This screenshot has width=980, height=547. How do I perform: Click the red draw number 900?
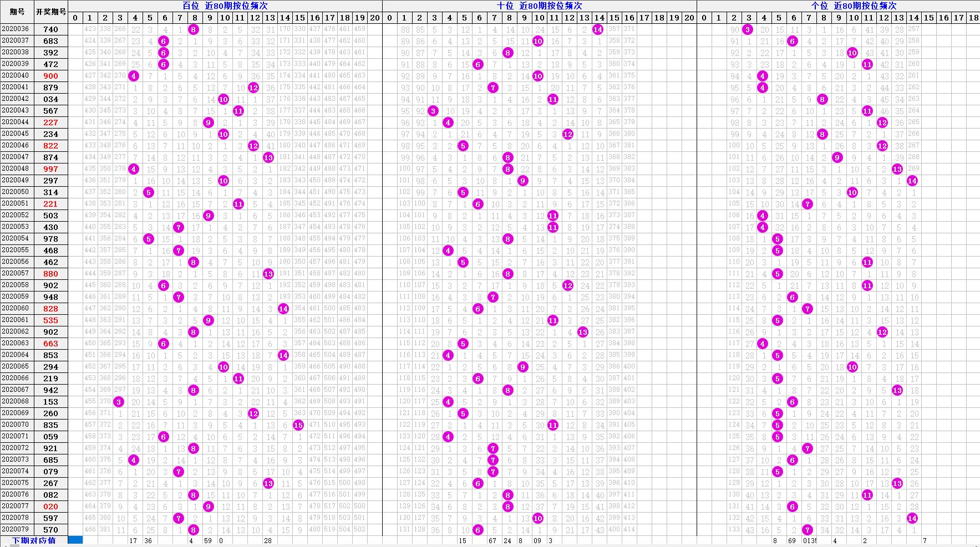click(x=51, y=76)
